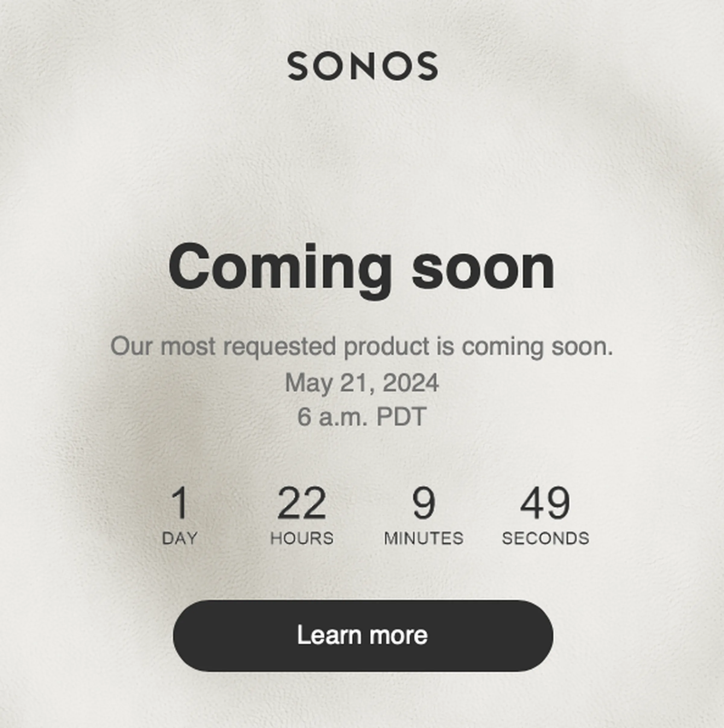Click the DAY label in countdown
This screenshot has height=728, width=724.
180,538
